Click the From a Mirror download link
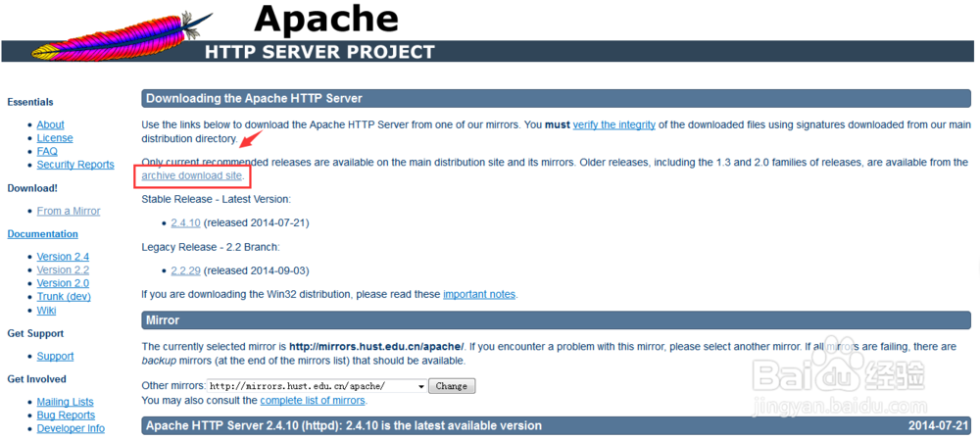This screenshot has height=440, width=980. [x=69, y=211]
